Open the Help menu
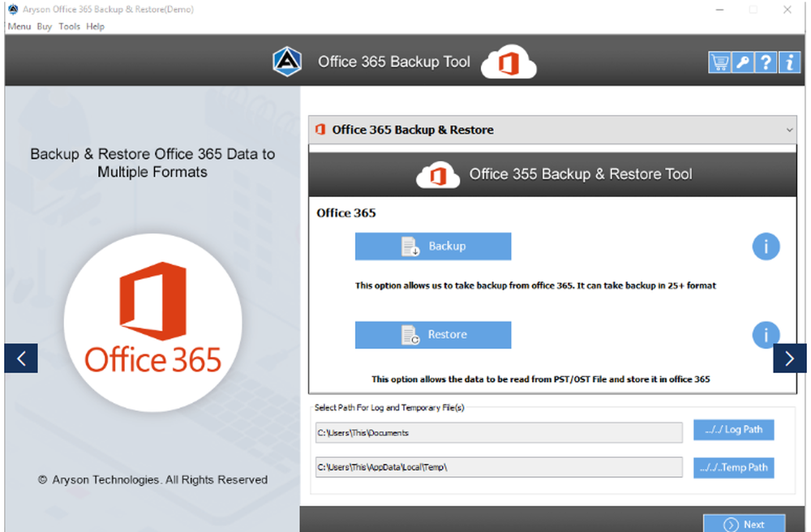Image resolution: width=811 pixels, height=532 pixels. pos(95,27)
